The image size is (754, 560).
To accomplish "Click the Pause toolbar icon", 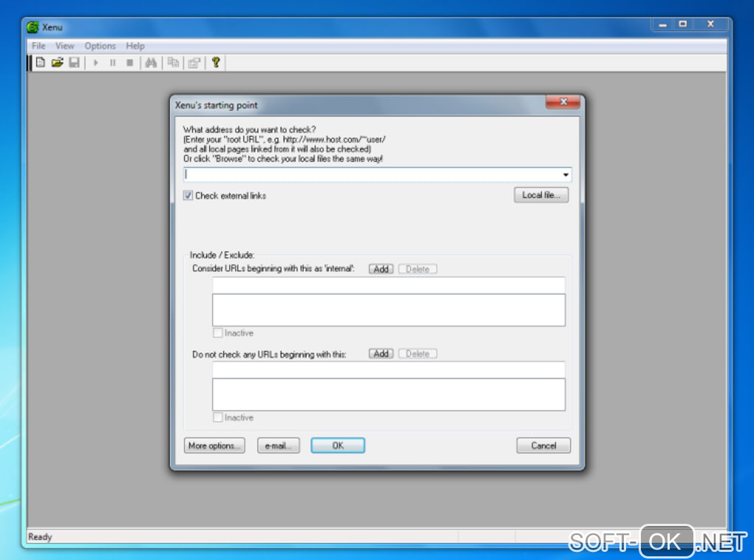I will pos(112,63).
